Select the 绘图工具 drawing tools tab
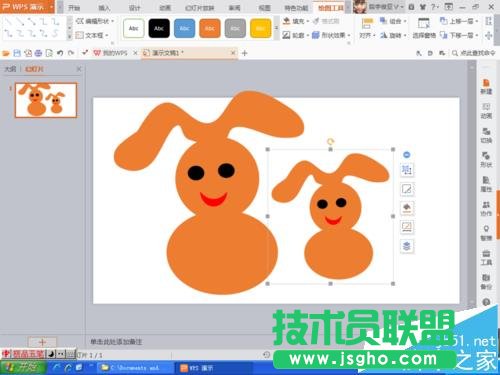Viewport: 500px width, 375px height. point(330,8)
